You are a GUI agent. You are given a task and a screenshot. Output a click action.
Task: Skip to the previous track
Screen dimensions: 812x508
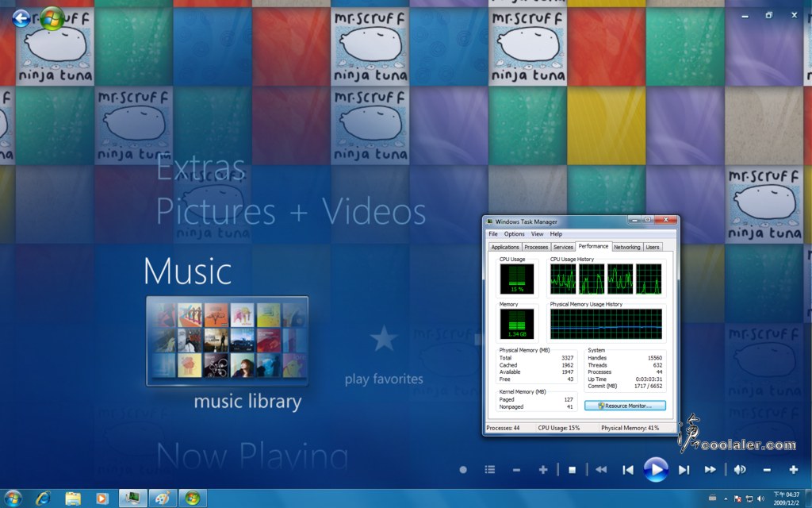tap(628, 470)
